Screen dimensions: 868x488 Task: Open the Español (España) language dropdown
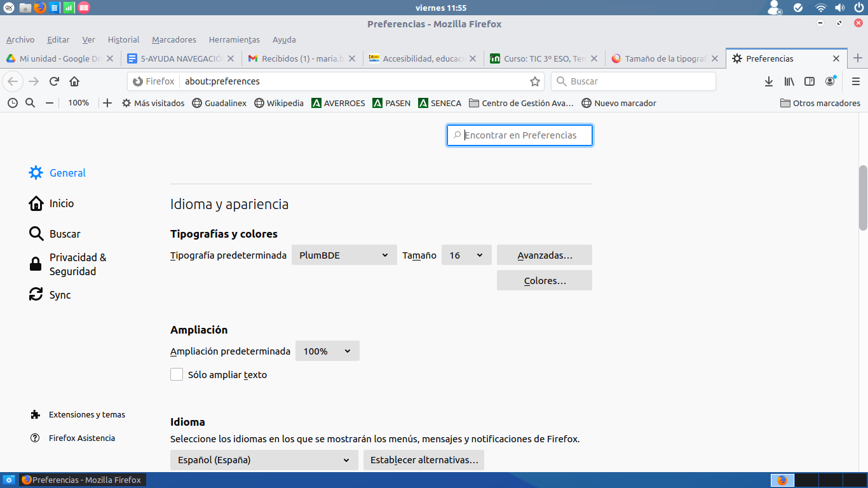[x=264, y=460]
